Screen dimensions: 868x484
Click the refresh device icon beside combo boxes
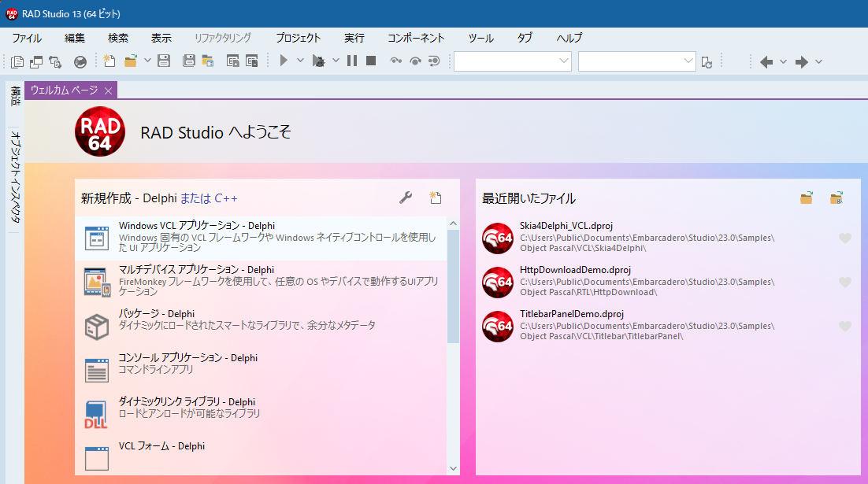tap(707, 62)
